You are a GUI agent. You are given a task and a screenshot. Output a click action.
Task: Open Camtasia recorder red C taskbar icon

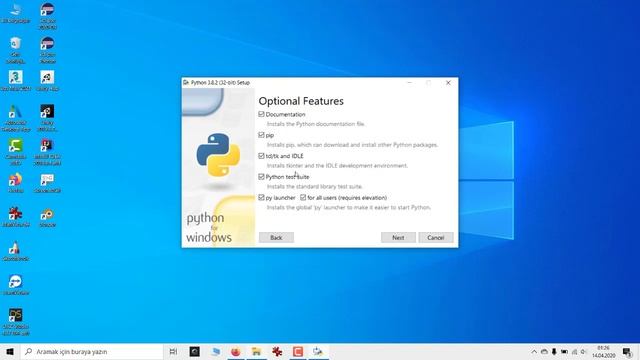[x=298, y=351]
